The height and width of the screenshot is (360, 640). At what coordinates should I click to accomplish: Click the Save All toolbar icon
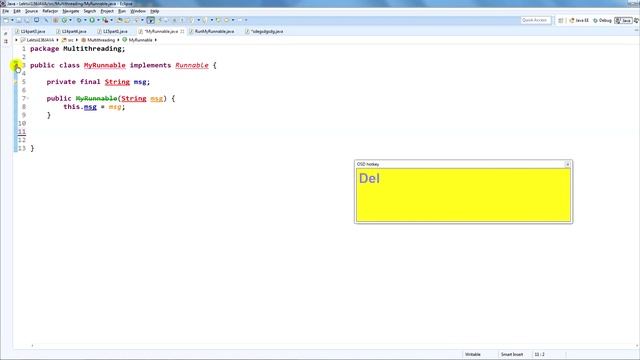[27, 20]
